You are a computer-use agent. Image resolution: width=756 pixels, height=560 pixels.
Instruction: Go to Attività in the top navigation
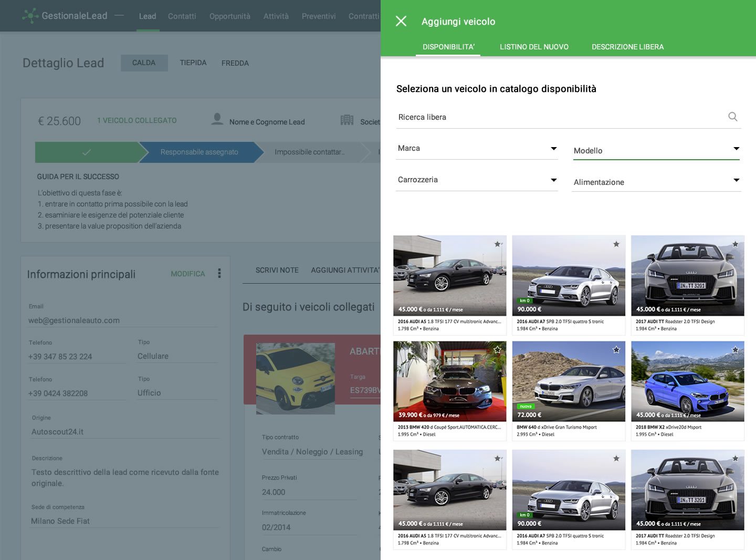point(276,16)
